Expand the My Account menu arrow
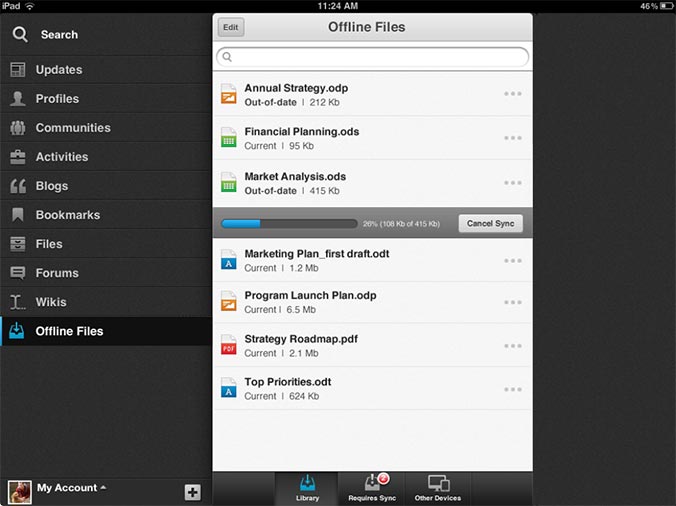The image size is (676, 506). click(x=105, y=488)
